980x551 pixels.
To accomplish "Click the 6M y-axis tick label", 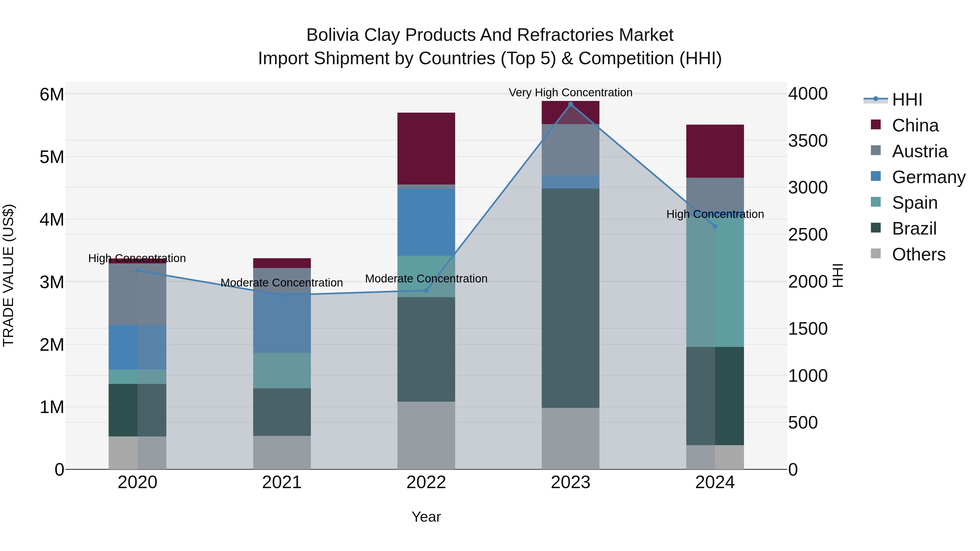I will [52, 94].
